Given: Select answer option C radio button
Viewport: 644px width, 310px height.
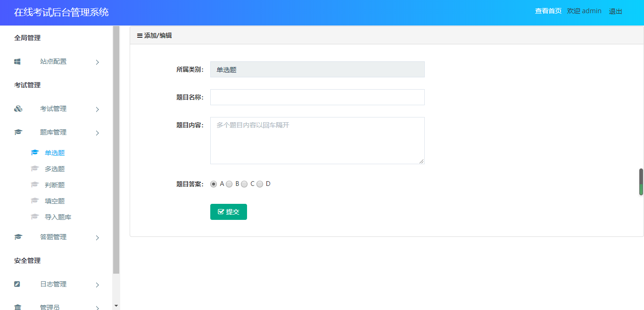Looking at the screenshot, I should point(244,184).
